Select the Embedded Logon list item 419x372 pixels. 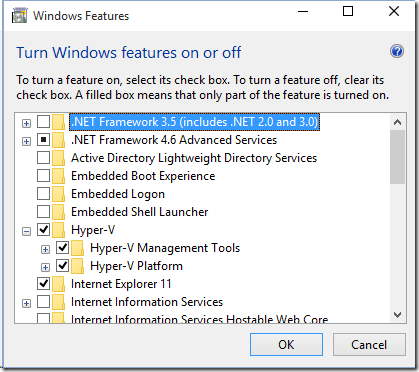[x=118, y=194]
